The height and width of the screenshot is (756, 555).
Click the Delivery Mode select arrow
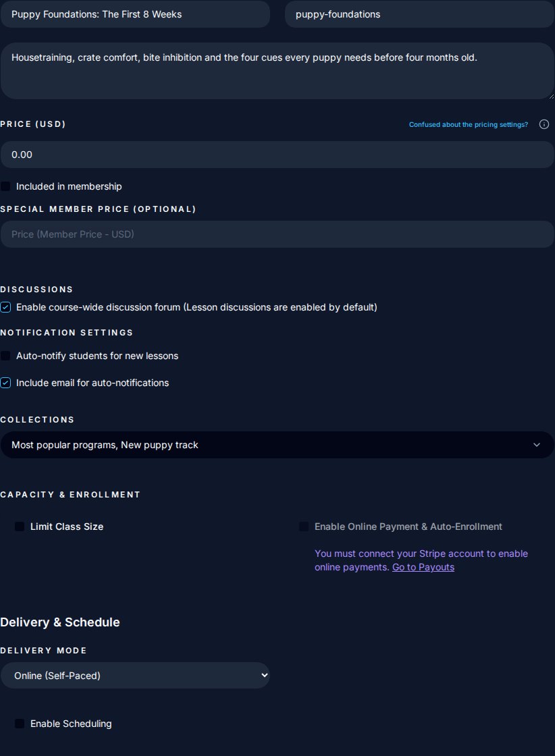[264, 675]
